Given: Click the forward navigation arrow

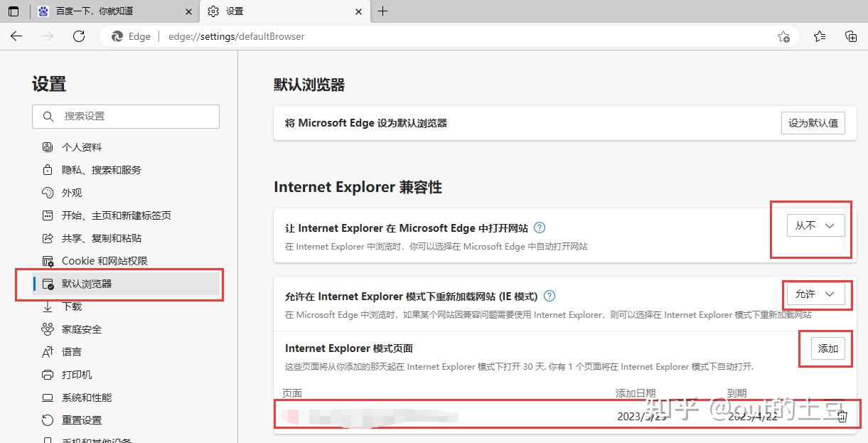Looking at the screenshot, I should point(48,36).
